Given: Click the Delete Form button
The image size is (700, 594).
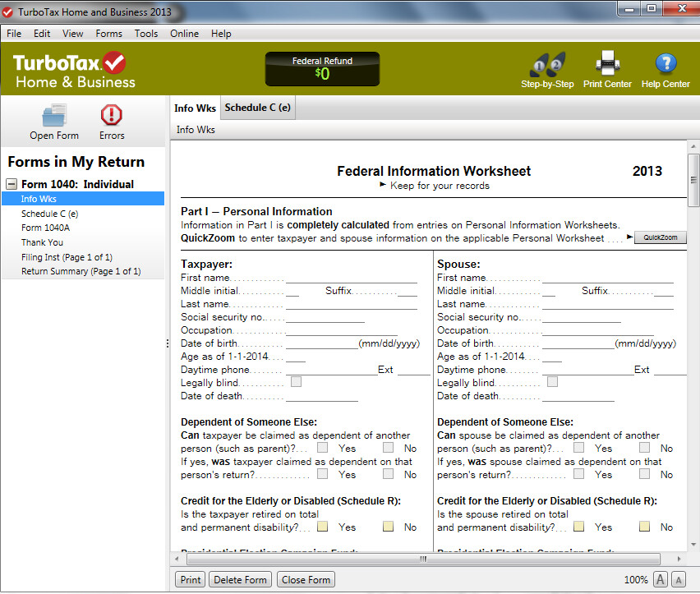Looking at the screenshot, I should [240, 580].
